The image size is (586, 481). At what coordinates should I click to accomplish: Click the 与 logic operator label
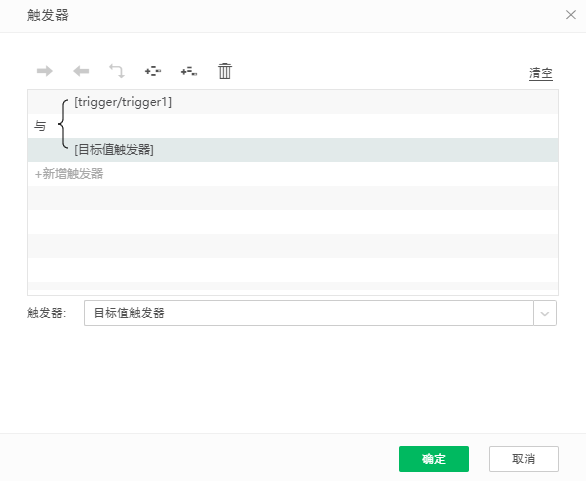pyautogui.click(x=40, y=126)
